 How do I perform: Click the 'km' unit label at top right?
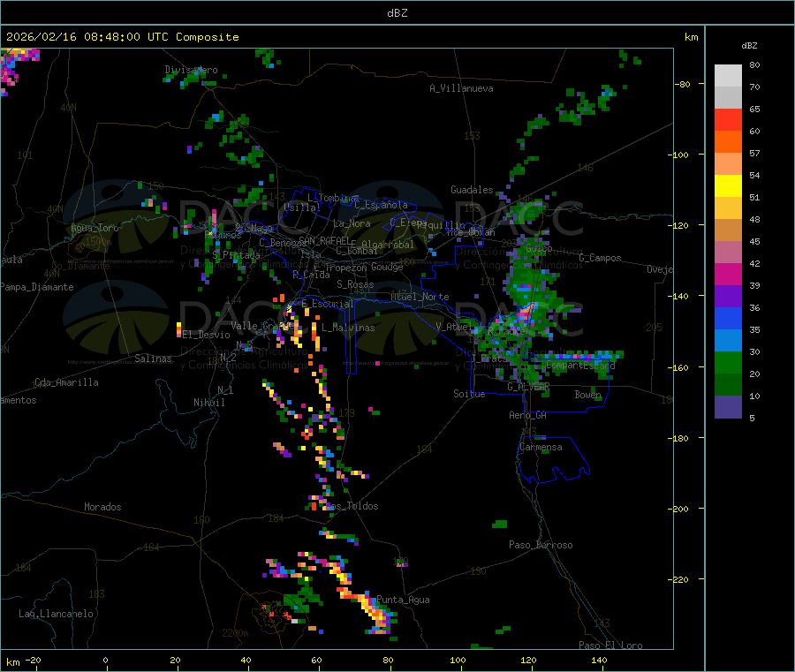[x=691, y=37]
